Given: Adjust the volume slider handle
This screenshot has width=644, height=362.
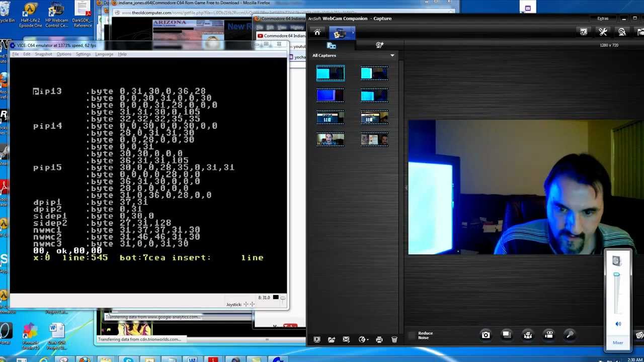Looking at the screenshot, I should [x=616, y=275].
